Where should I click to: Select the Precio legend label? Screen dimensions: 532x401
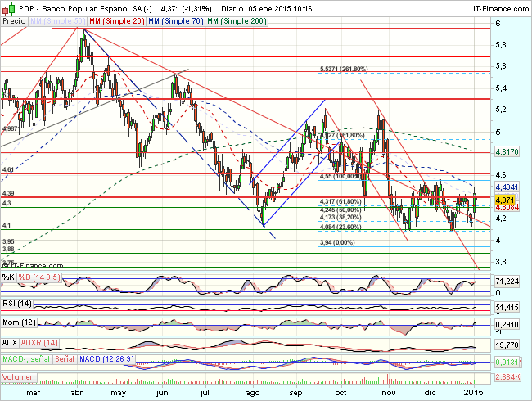click(x=14, y=21)
